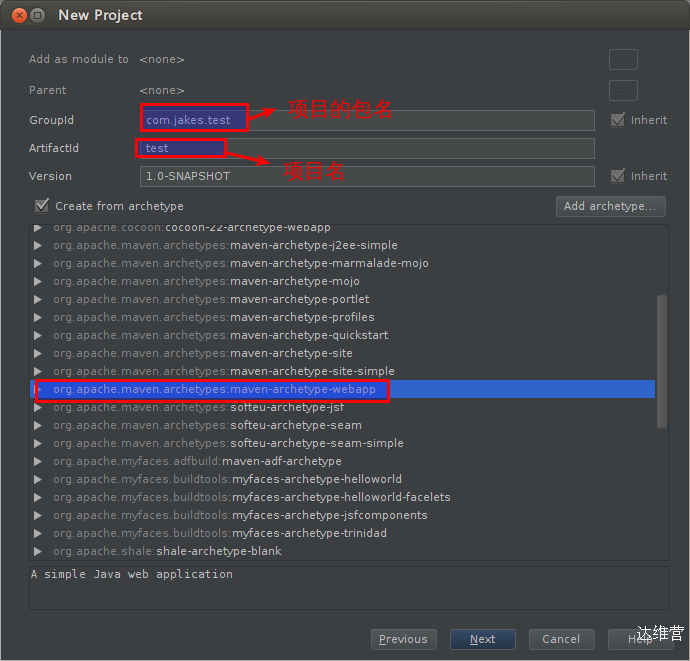Click the archetype list vertical scrollbar
Image resolution: width=690 pixels, height=661 pixels.
point(661,361)
